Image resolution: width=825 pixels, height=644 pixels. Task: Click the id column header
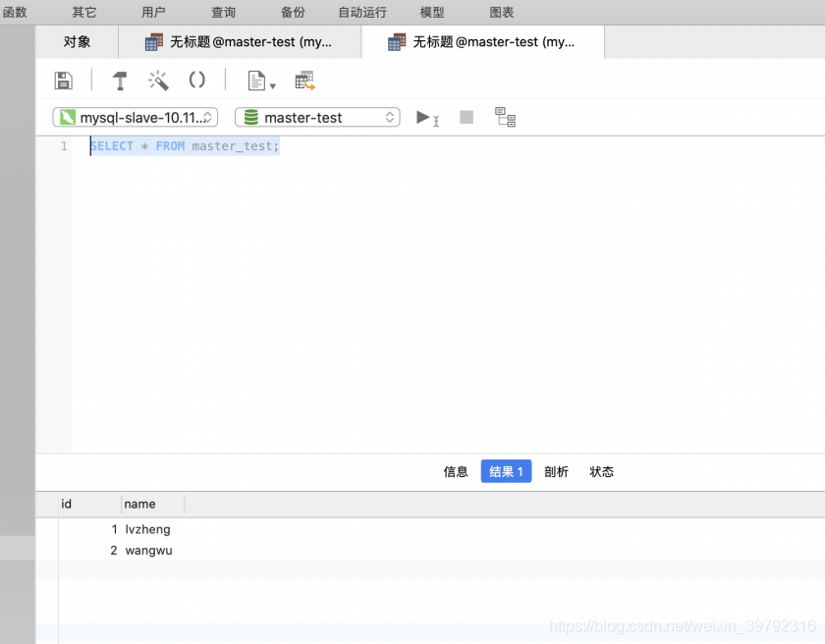tap(90, 504)
